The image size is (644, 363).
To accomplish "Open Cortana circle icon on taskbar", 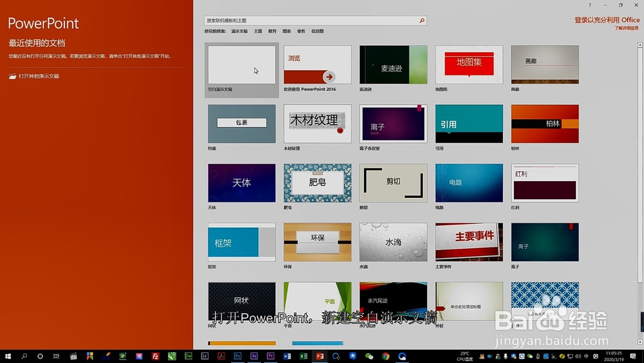I will click(40, 357).
